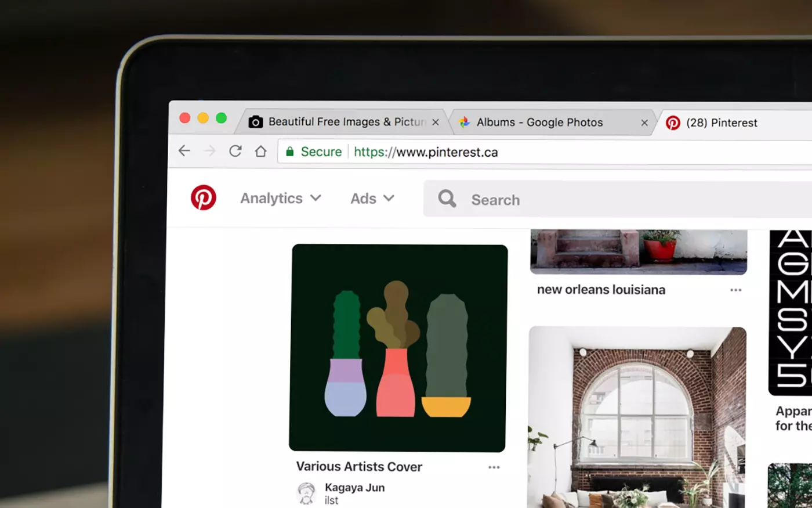Click the red macOS close window button

pos(185,118)
